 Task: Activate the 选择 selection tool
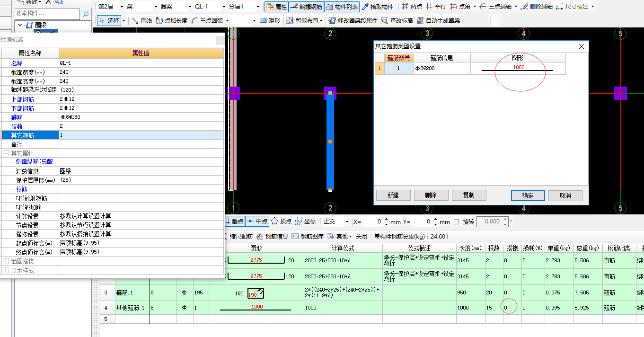[109, 21]
